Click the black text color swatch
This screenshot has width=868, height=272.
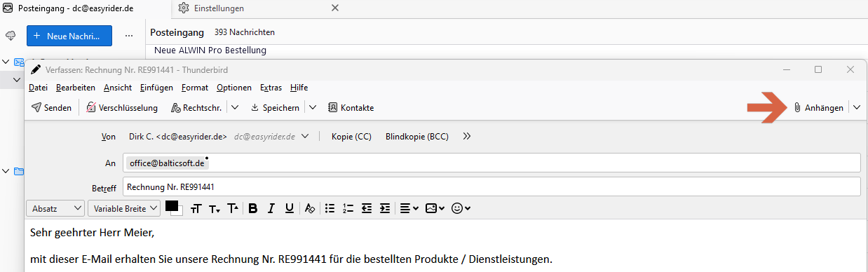pyautogui.click(x=172, y=206)
